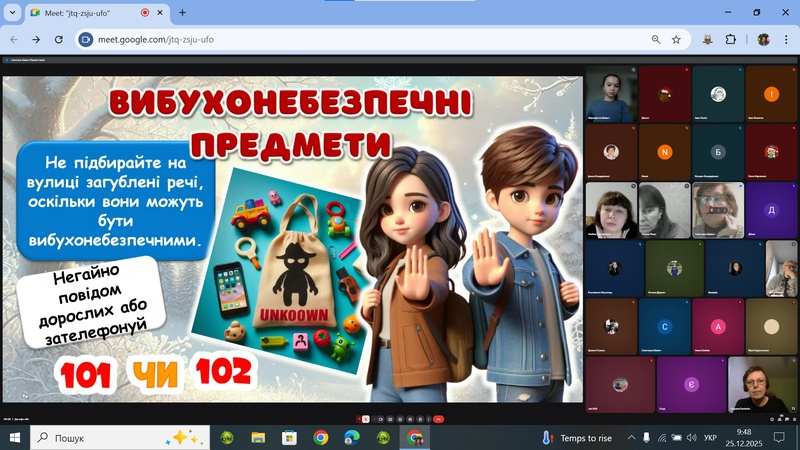Open Chrome three-dot menu
The height and width of the screenshot is (450, 800).
[784, 39]
